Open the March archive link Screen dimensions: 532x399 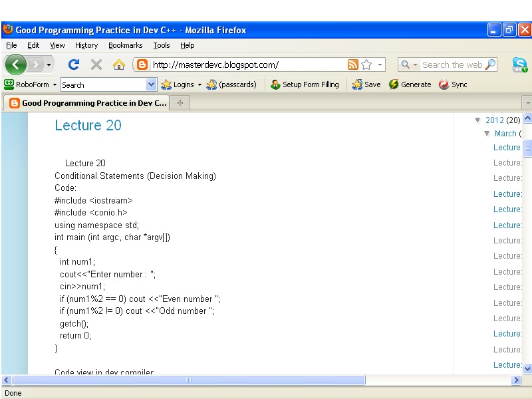(x=505, y=134)
